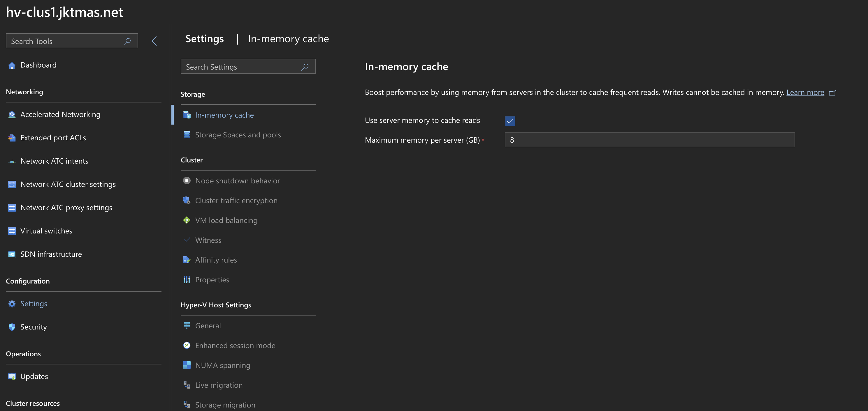The height and width of the screenshot is (411, 868).
Task: Uncheck Use server memory to cache reads
Action: point(510,121)
